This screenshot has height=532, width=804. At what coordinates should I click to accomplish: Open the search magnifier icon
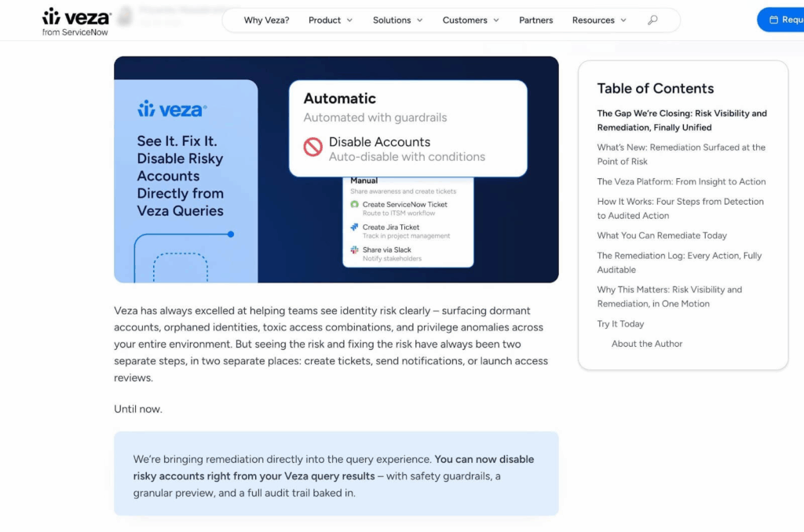click(652, 20)
